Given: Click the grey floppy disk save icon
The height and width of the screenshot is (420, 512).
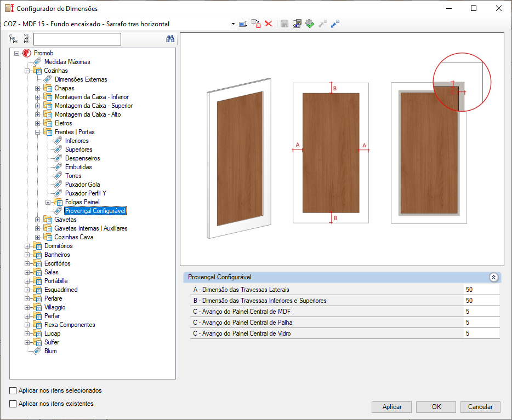Looking at the screenshot, I should pos(285,24).
